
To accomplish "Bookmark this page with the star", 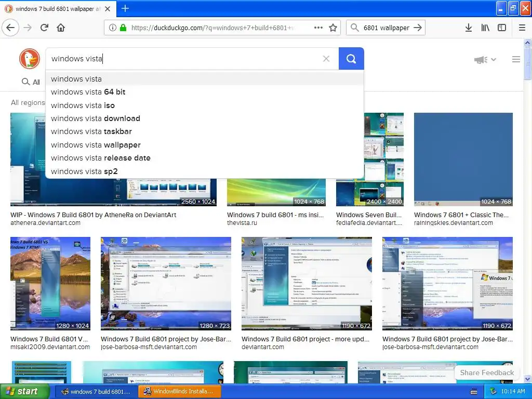I will pos(333,28).
